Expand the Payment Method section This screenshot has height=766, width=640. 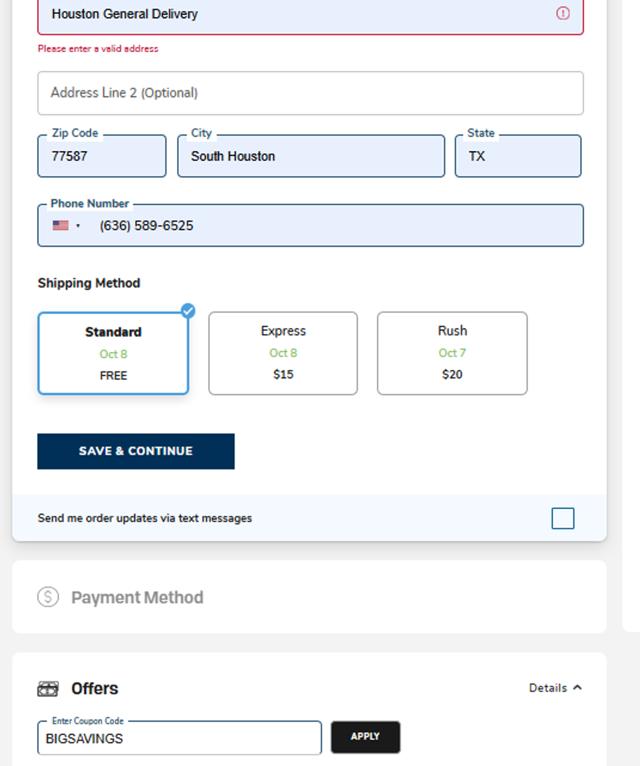click(x=137, y=597)
